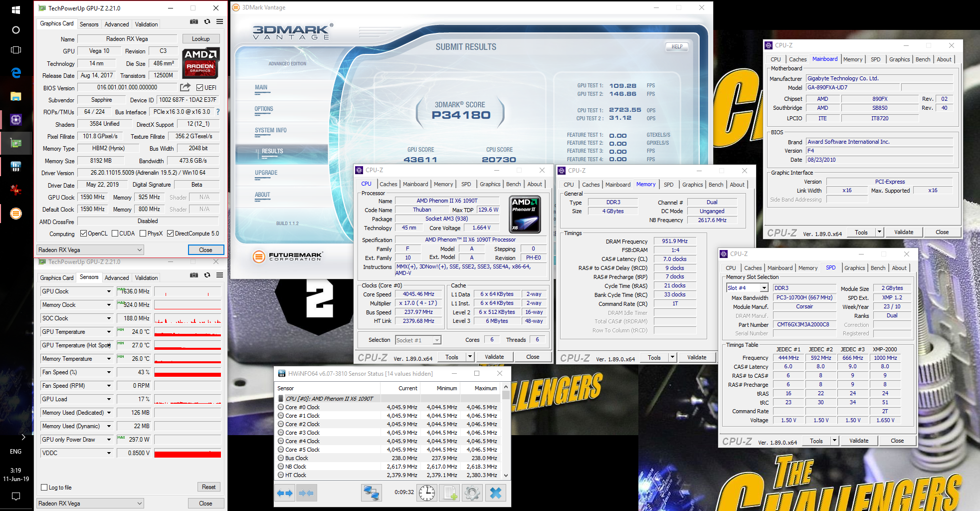Click the Futuremark Corporation logo in 3DMark Vantage
980x511 pixels.
[x=288, y=256]
